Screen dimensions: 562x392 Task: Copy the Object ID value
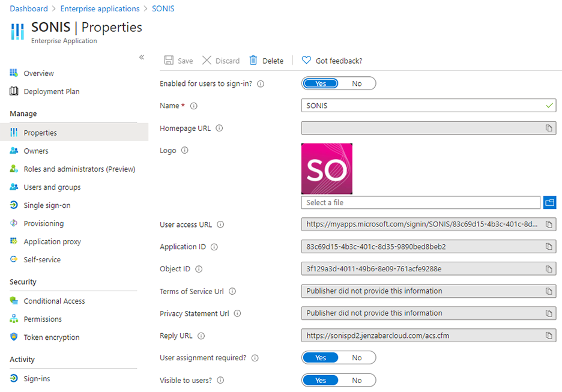[549, 269]
